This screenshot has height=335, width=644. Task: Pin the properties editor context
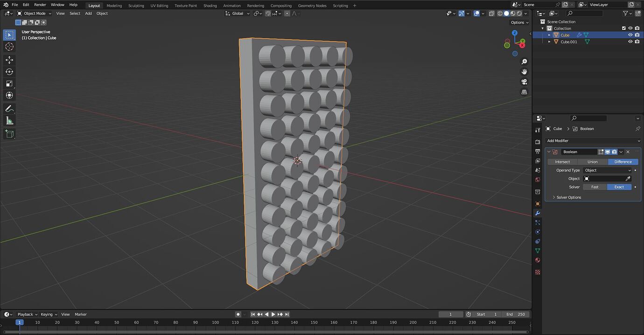click(x=637, y=129)
